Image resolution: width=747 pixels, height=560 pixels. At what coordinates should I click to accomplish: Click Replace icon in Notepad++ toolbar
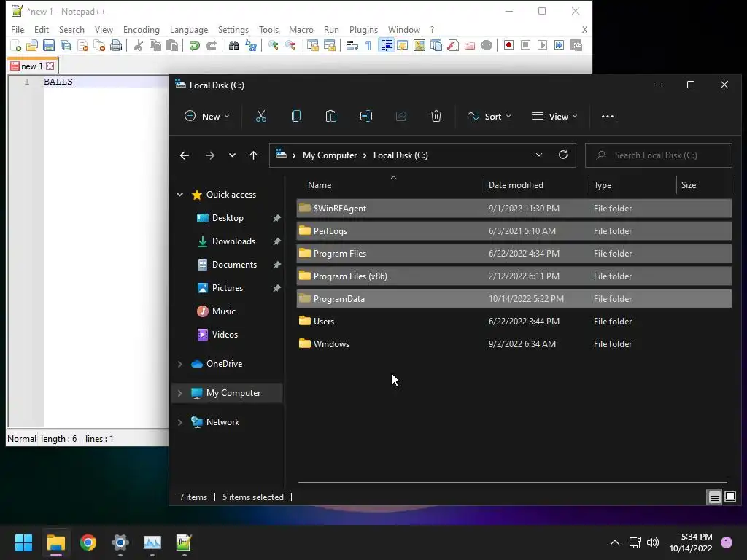[x=251, y=45]
